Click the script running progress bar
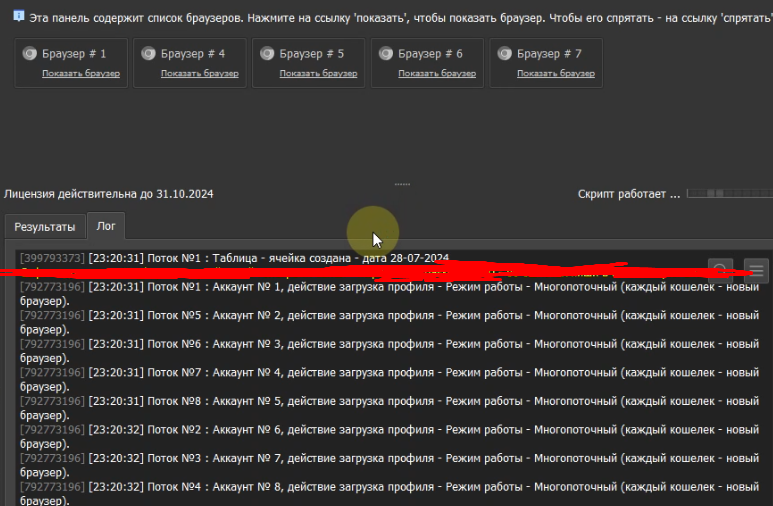773x506 pixels. click(x=727, y=193)
